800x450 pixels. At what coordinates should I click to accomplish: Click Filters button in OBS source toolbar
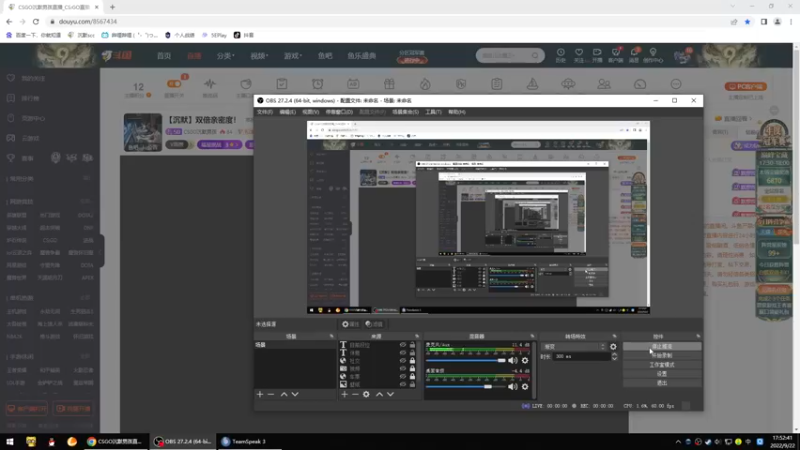coord(374,324)
